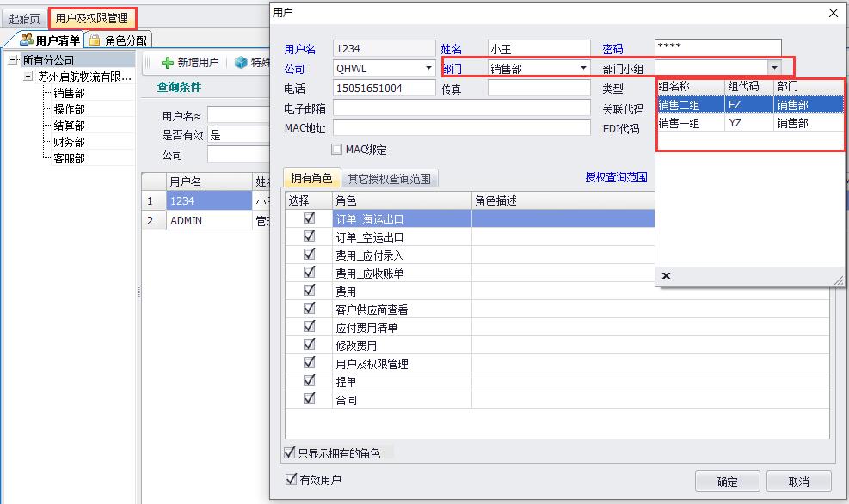This screenshot has height=504, width=849.
Task: Close the 用户 dialog window
Action: tap(832, 13)
